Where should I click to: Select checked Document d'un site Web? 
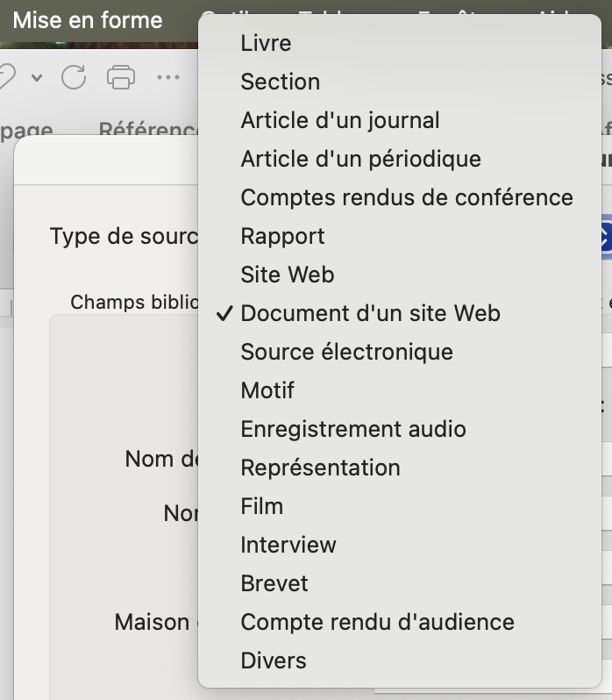pos(370,313)
